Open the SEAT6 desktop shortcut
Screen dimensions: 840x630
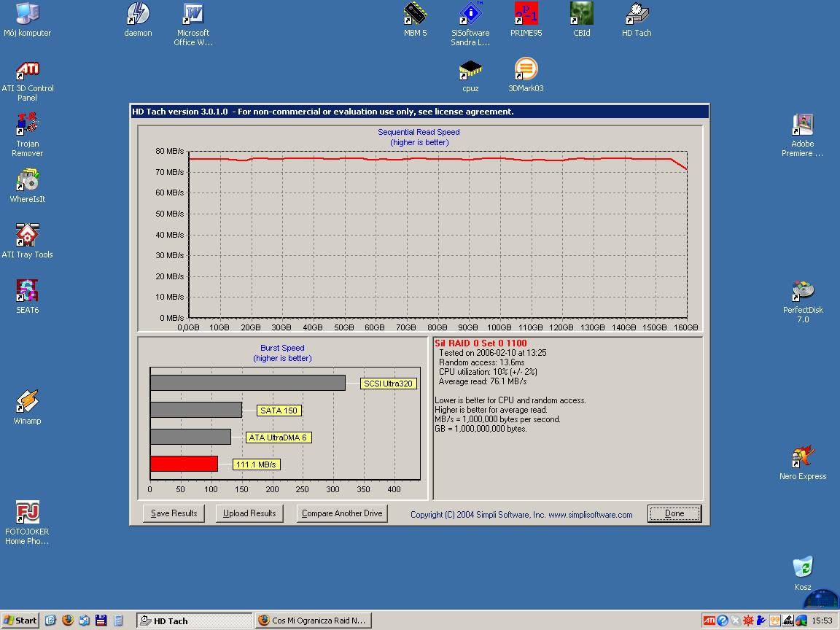(x=27, y=296)
